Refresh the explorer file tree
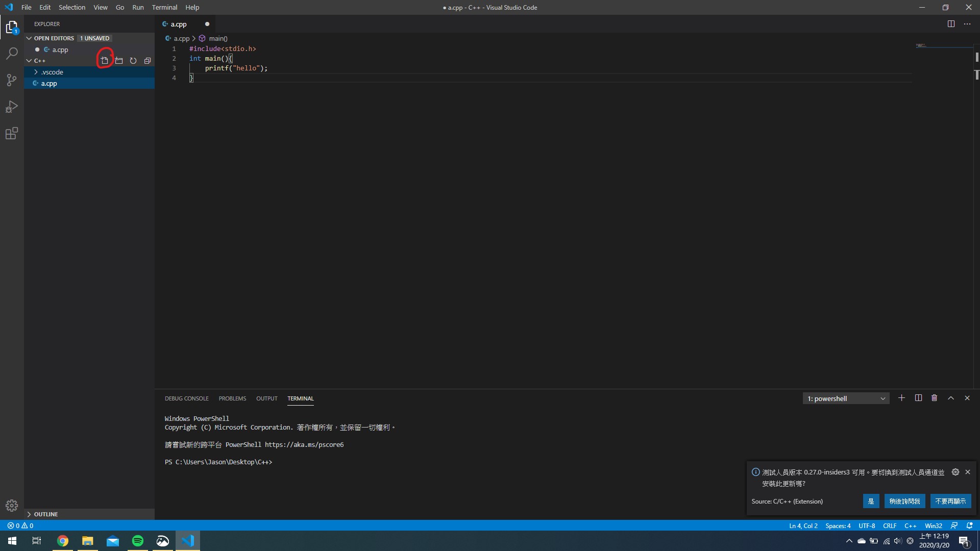Image resolution: width=980 pixels, height=551 pixels. [133, 61]
